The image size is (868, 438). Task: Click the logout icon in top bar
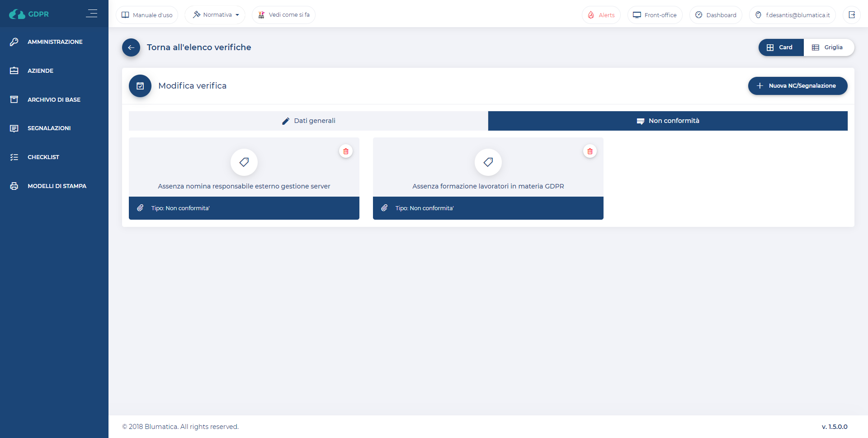point(851,15)
